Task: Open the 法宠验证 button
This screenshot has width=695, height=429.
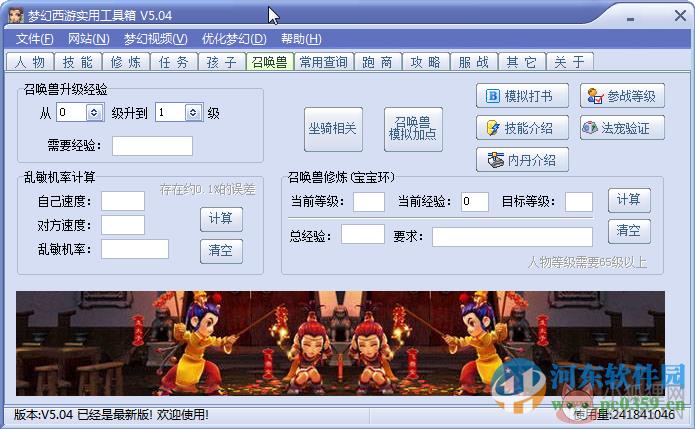Action: (x=622, y=128)
